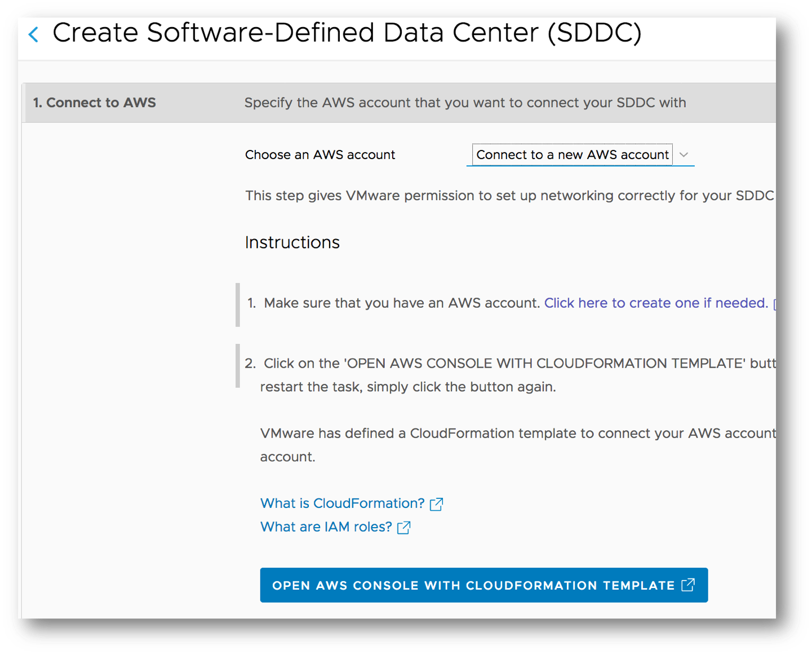This screenshot has height=654, width=812.
Task: Click the 'Choose an AWS account' label
Action: pyautogui.click(x=320, y=154)
